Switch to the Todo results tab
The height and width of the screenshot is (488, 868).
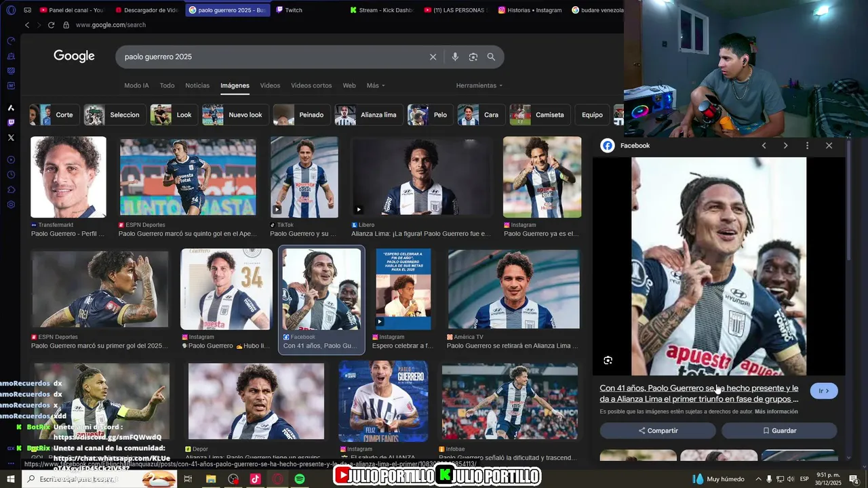coord(167,85)
